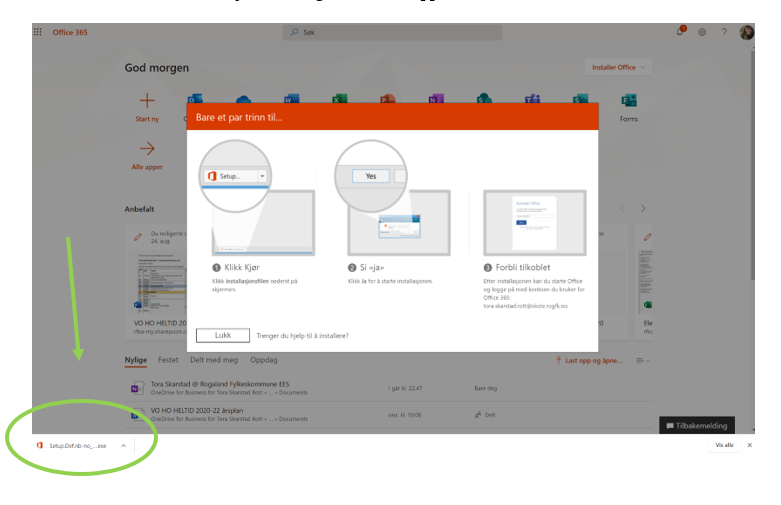
Task: Open notifications bell icon
Action: [680, 31]
